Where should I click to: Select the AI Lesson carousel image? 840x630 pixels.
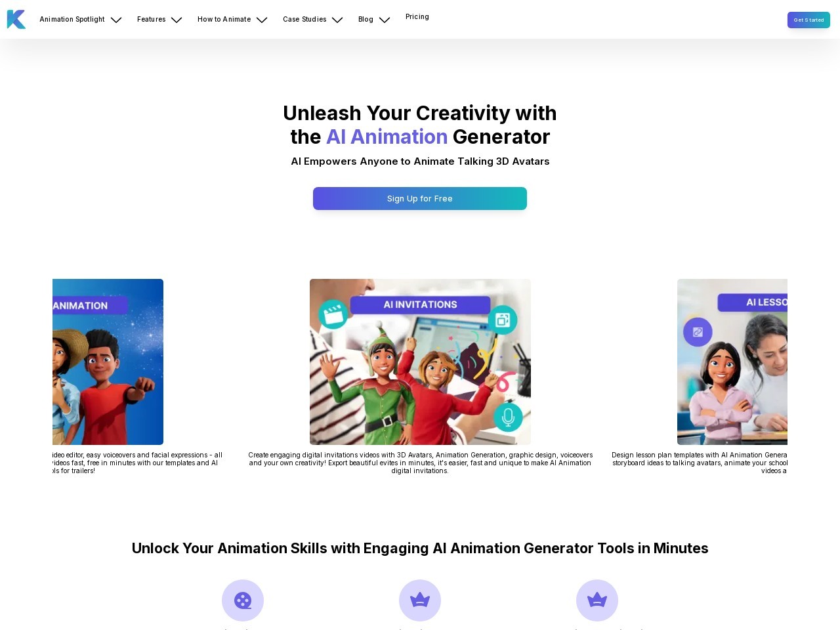point(732,362)
